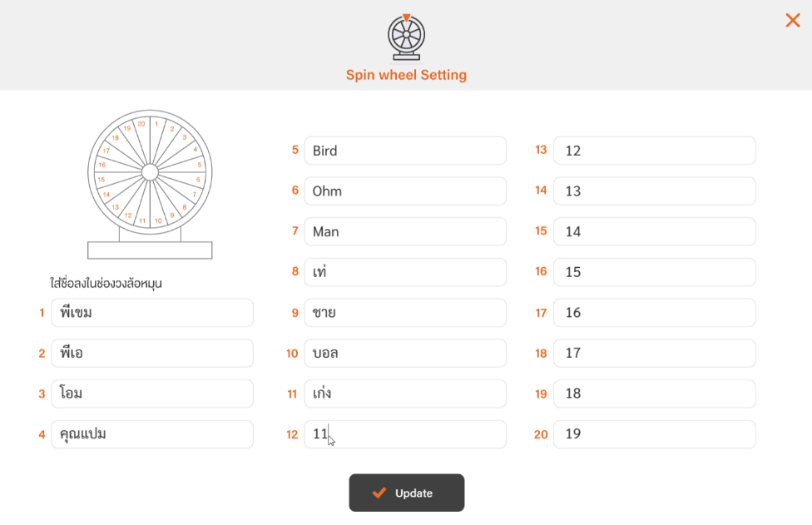Viewport: 812px width, 525px height.
Task: Click slot 9 field containing ชาย
Action: tap(405, 312)
